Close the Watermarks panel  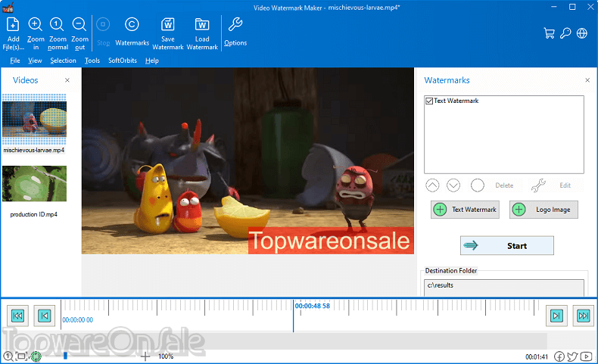(587, 80)
